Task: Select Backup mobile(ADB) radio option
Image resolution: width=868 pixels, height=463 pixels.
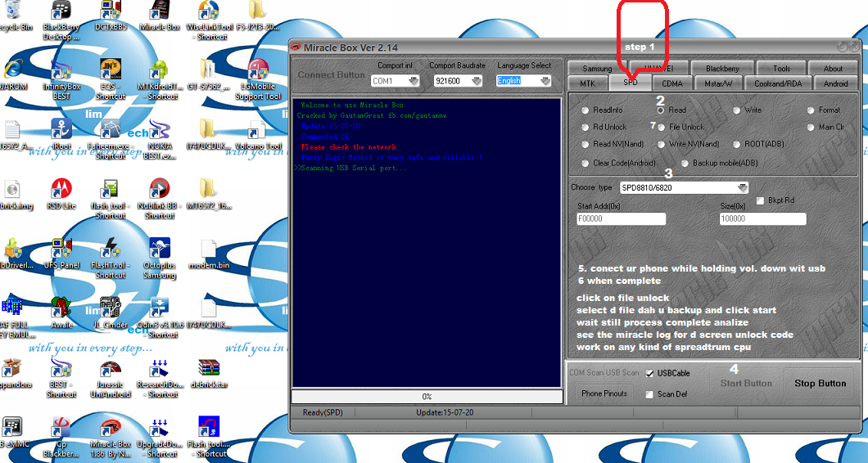Action: pos(685,163)
